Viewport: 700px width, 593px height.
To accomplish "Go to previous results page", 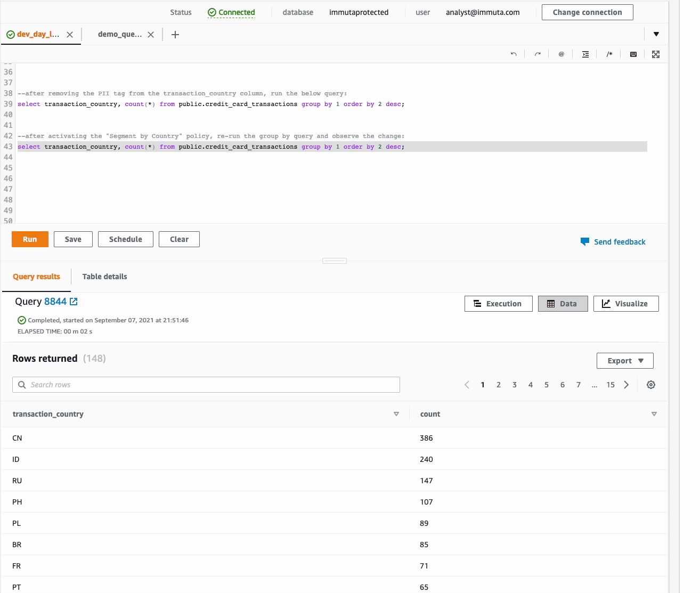I will [x=467, y=385].
